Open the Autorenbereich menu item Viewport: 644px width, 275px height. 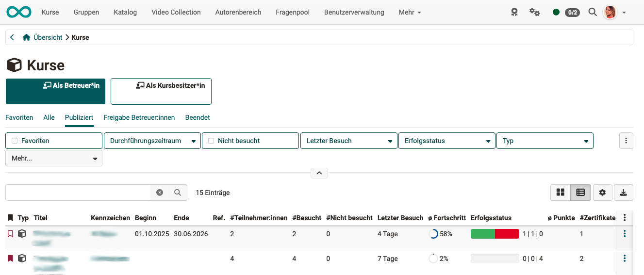(x=238, y=12)
